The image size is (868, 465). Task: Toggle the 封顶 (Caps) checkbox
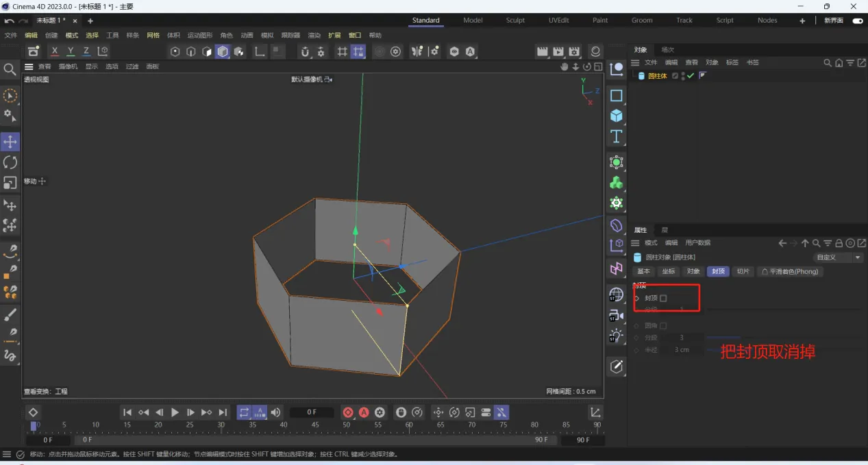663,298
